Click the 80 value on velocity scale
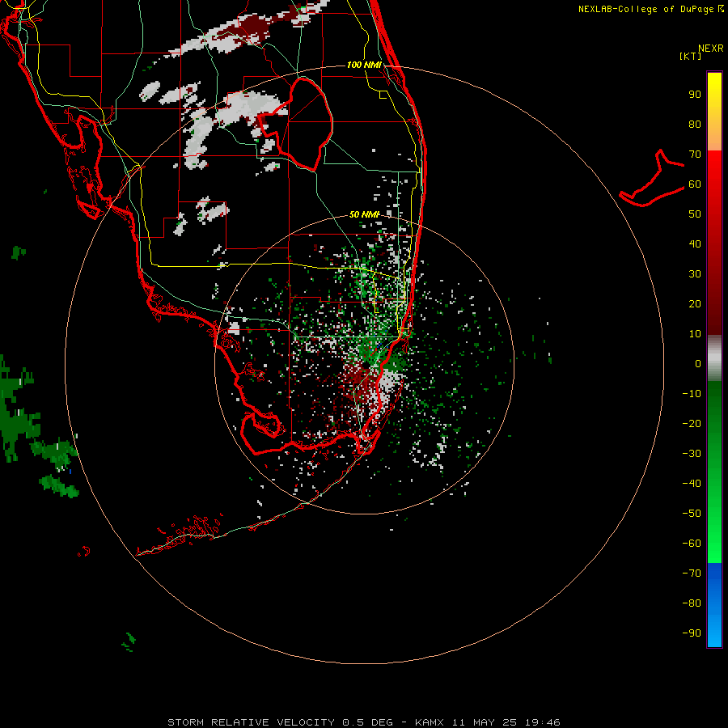 coord(695,125)
